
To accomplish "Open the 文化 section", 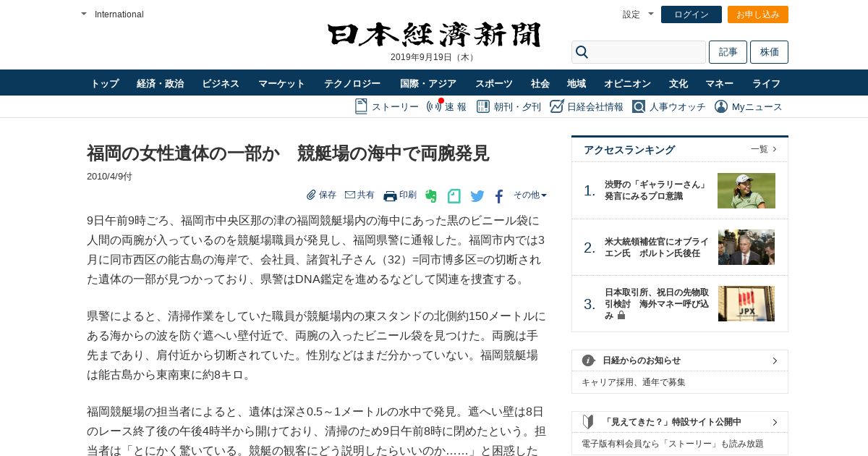I will point(678,83).
